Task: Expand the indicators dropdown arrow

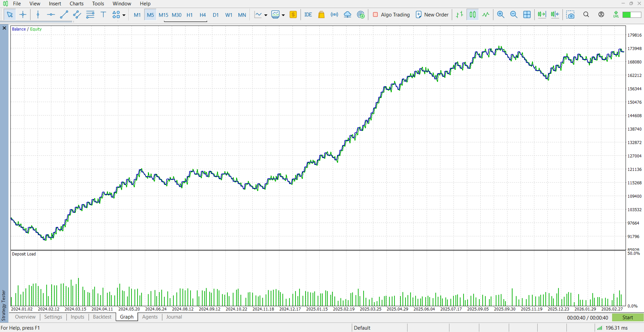Action: 283,15
